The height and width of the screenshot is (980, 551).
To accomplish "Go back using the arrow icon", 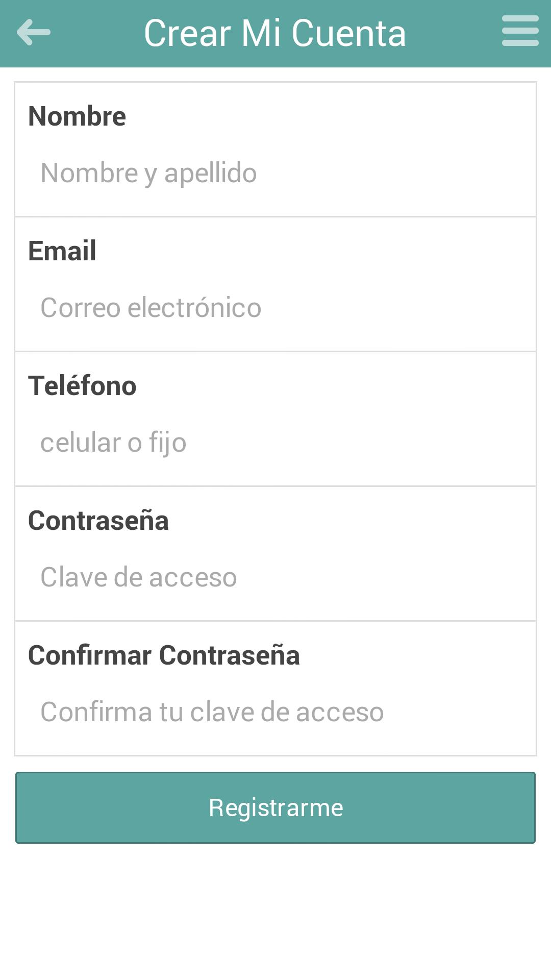I will (34, 32).
